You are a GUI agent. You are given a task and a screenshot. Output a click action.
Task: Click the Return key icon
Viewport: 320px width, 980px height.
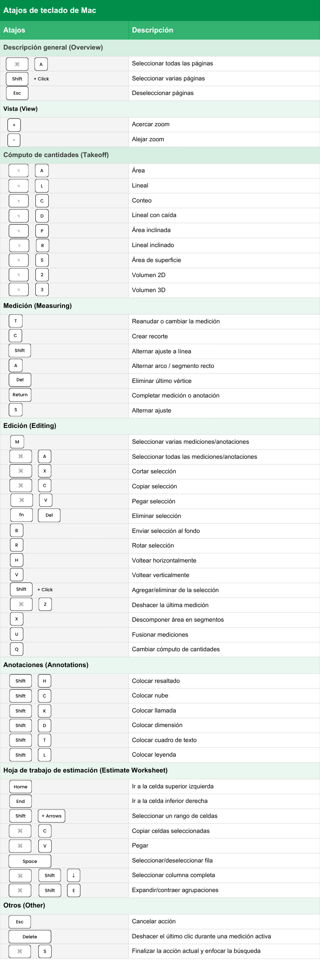point(20,395)
